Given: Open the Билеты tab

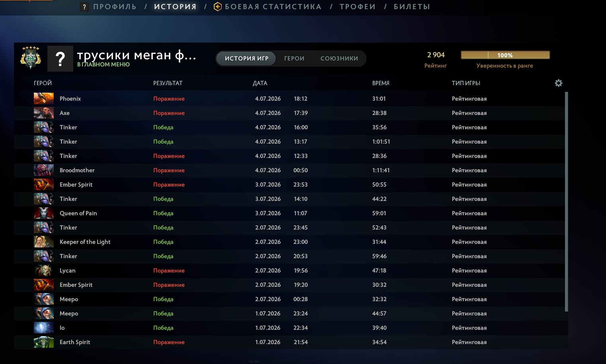Looking at the screenshot, I should 412,7.
